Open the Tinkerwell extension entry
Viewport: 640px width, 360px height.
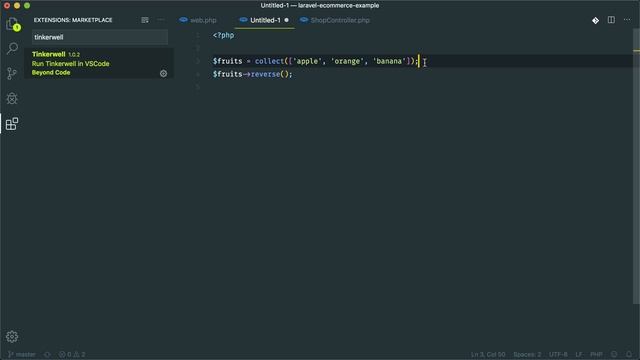pyautogui.click(x=100, y=63)
